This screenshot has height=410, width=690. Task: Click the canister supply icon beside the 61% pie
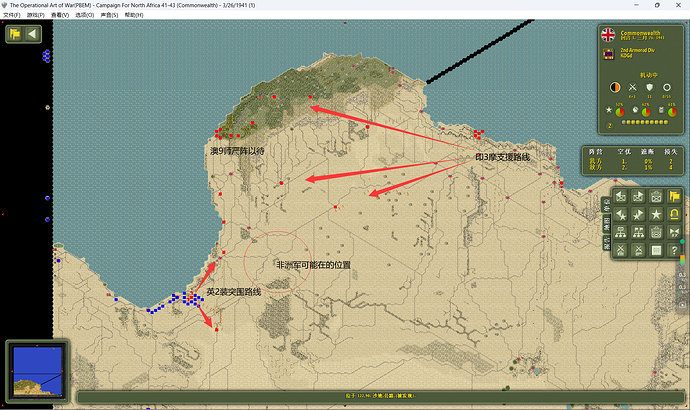661,110
